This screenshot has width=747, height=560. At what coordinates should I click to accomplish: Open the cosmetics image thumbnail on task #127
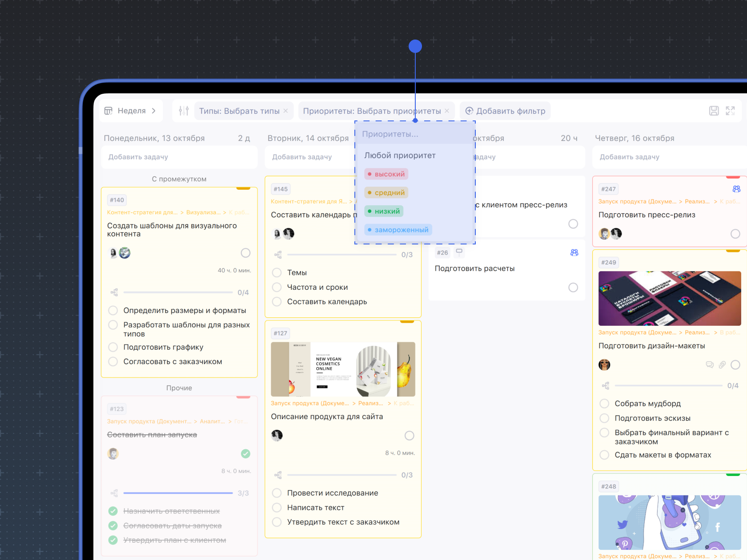pyautogui.click(x=343, y=369)
